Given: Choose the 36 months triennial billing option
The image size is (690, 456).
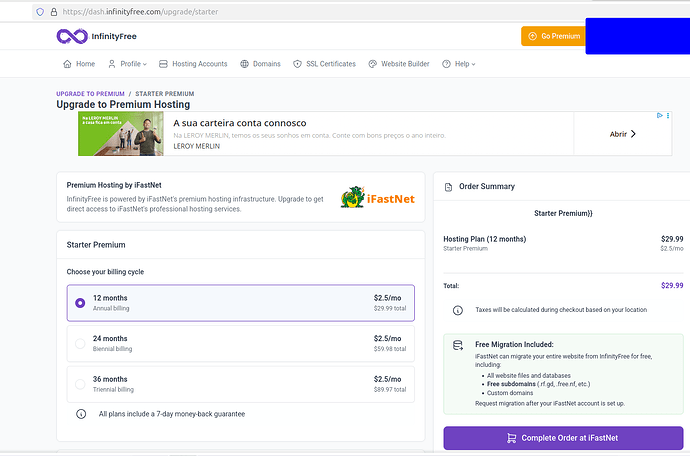Looking at the screenshot, I should pyautogui.click(x=241, y=384).
